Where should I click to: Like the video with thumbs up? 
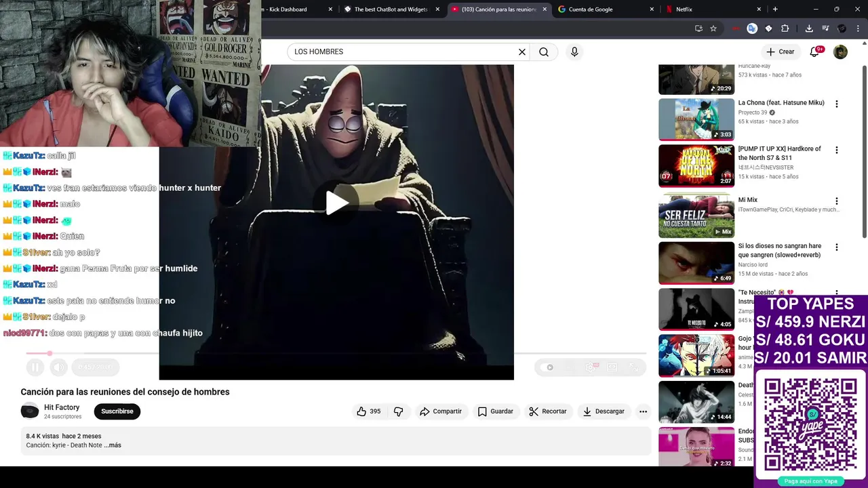369,411
